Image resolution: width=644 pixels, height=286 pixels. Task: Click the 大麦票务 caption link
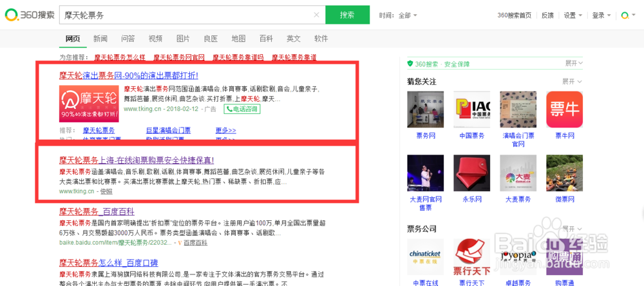pos(518,199)
